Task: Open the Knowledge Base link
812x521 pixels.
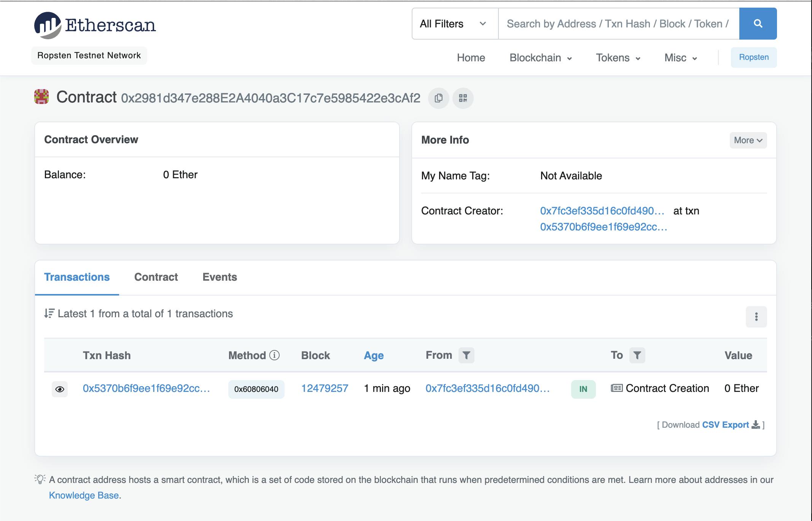Action: (84, 495)
